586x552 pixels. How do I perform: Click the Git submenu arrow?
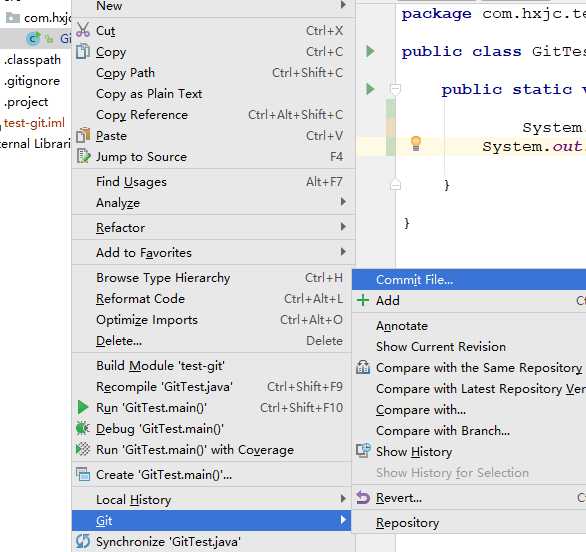click(x=343, y=520)
